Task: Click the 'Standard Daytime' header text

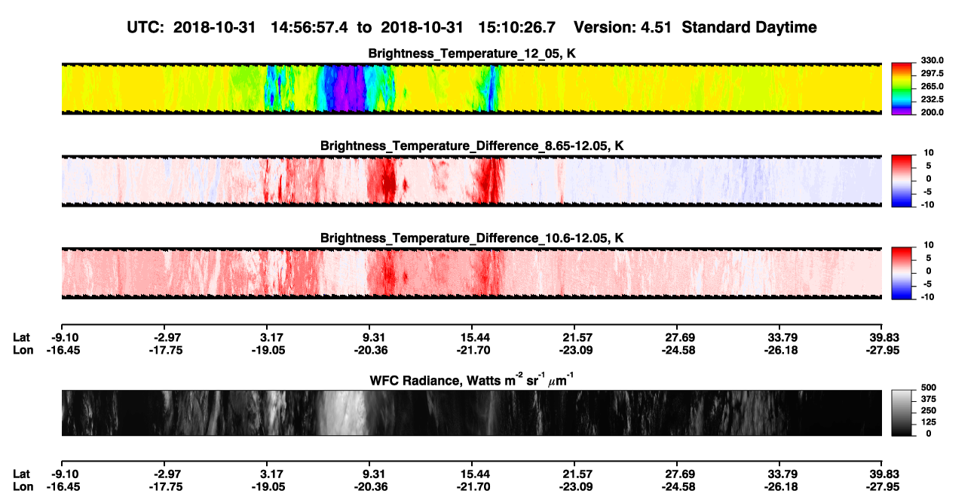Action: pyautogui.click(x=750, y=27)
